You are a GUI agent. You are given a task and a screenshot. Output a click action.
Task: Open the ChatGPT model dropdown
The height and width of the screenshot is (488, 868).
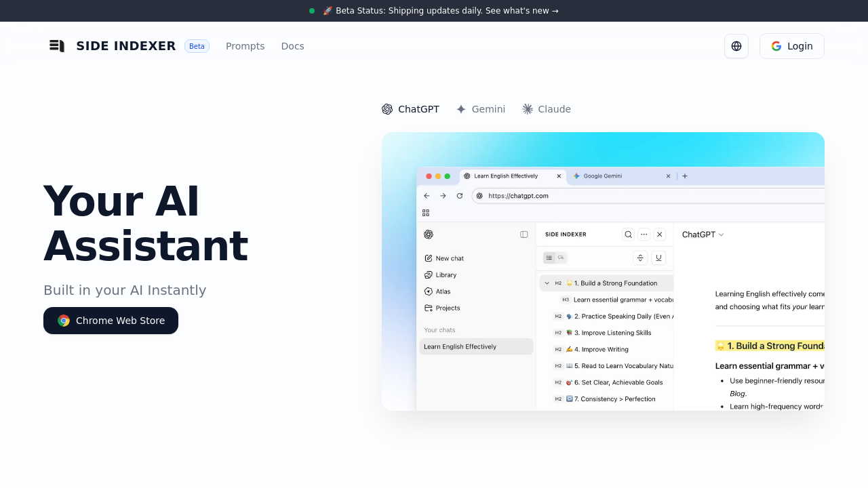(703, 235)
